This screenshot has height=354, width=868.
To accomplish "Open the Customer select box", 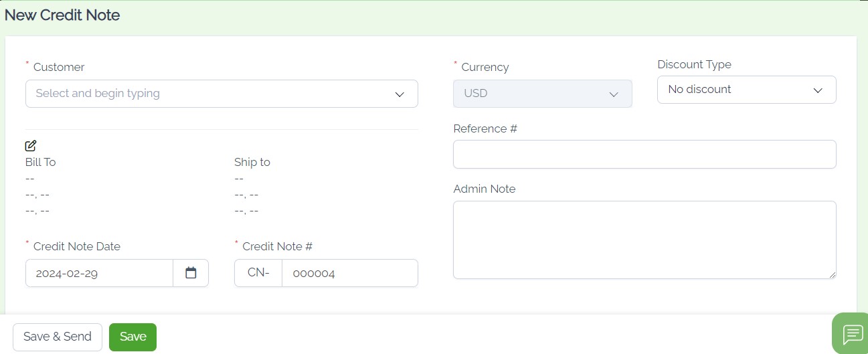I will click(x=222, y=94).
